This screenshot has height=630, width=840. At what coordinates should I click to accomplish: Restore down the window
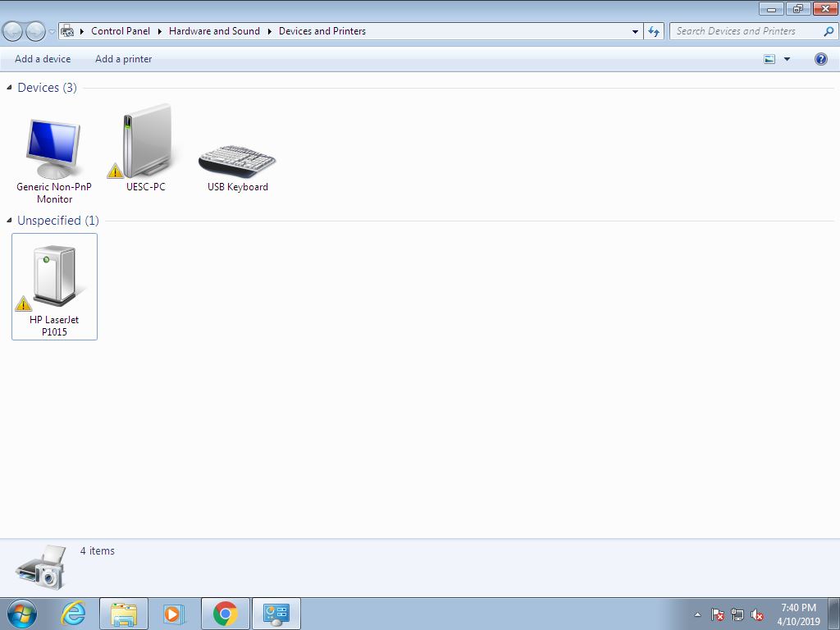[x=798, y=8]
